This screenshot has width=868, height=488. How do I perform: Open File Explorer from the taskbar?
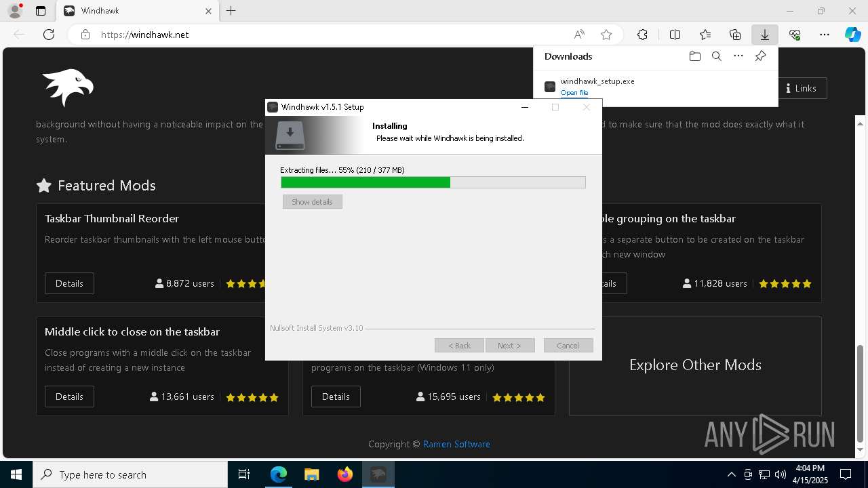click(312, 474)
